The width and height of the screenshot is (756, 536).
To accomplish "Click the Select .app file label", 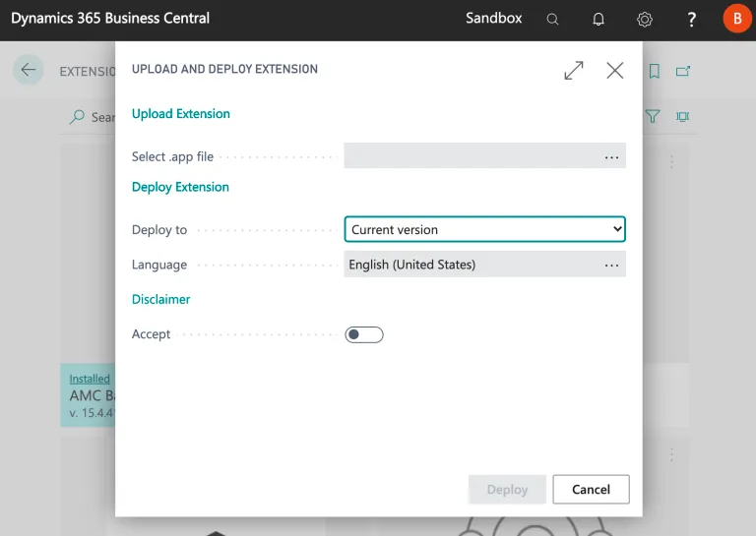I will click(172, 157).
